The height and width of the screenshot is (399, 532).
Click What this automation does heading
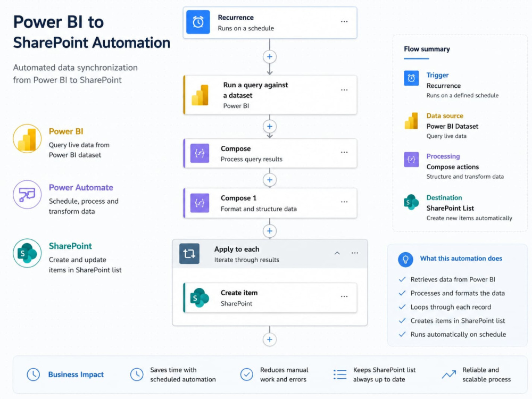pyautogui.click(x=461, y=259)
